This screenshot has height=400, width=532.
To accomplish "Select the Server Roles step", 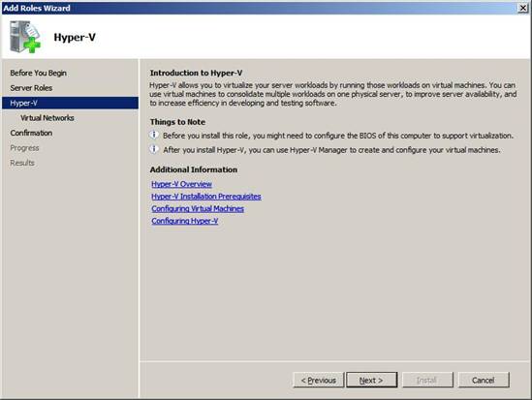I will pos(31,88).
